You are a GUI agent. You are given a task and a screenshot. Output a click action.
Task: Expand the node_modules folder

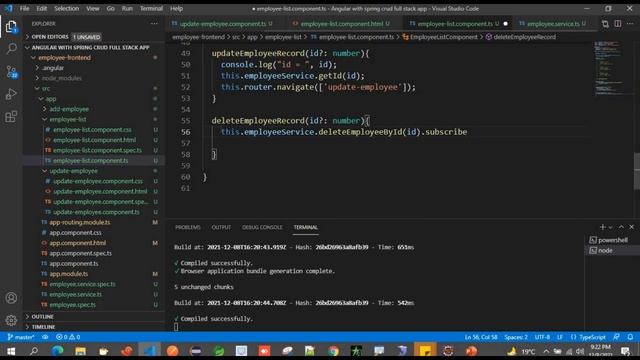tap(62, 78)
